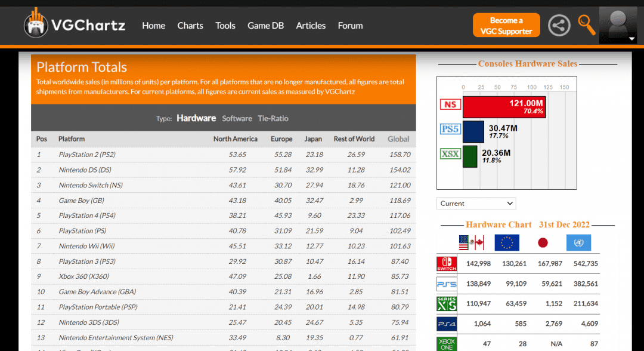Viewport: 644px width, 351px height.
Task: Sort by the Global column header
Action: coord(398,139)
